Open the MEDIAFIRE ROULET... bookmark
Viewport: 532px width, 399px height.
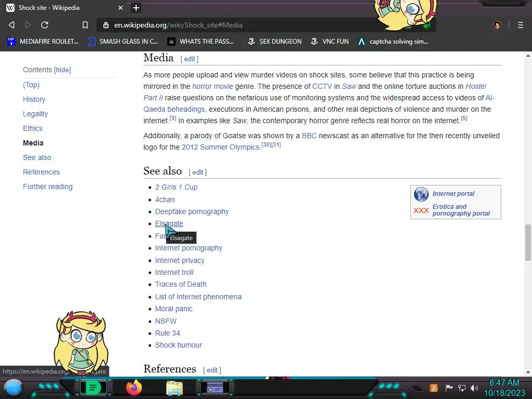[x=43, y=42]
